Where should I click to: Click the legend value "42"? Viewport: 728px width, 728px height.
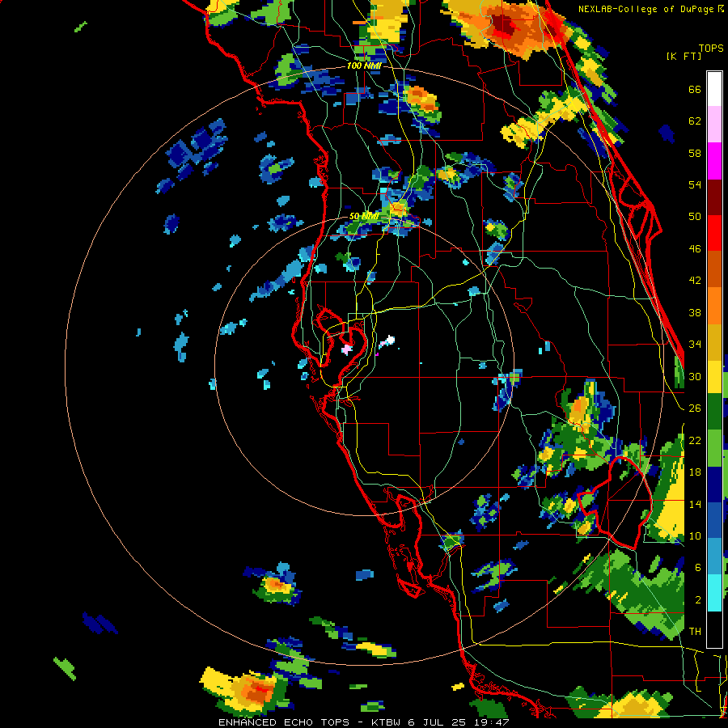[x=695, y=281]
